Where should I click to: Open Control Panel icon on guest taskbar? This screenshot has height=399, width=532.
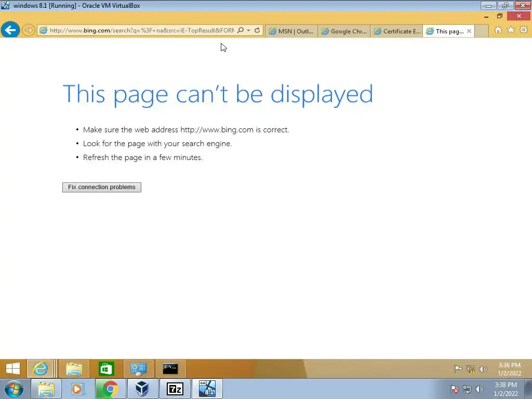(138, 368)
